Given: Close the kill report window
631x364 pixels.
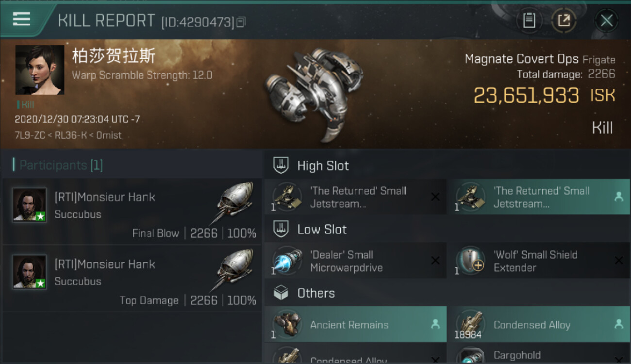Looking at the screenshot, I should tap(606, 20).
